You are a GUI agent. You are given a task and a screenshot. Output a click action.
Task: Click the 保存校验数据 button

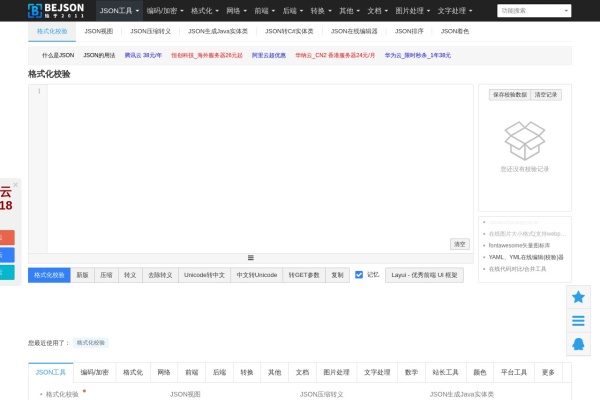coord(509,94)
